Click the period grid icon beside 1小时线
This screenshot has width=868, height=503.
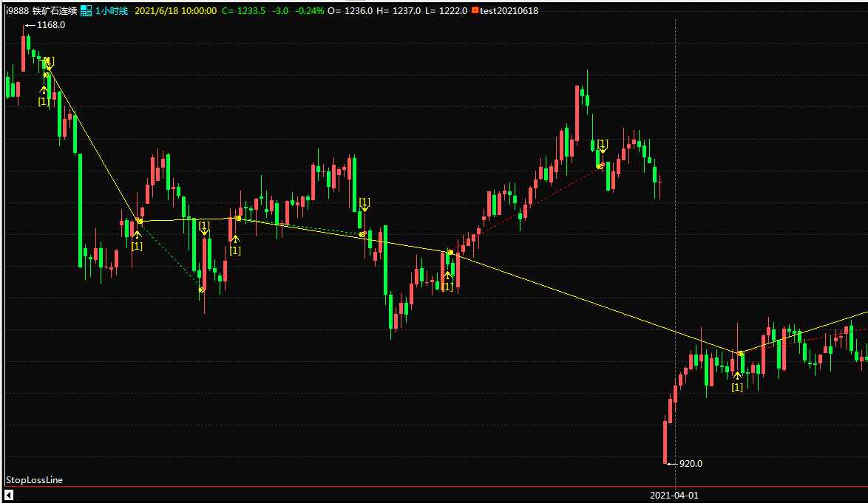point(87,11)
